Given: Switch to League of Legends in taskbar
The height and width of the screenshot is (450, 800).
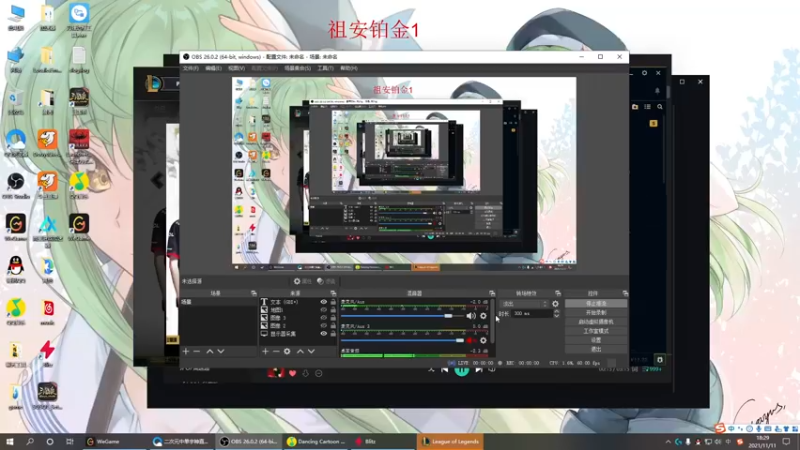Looking at the screenshot, I should 450,442.
